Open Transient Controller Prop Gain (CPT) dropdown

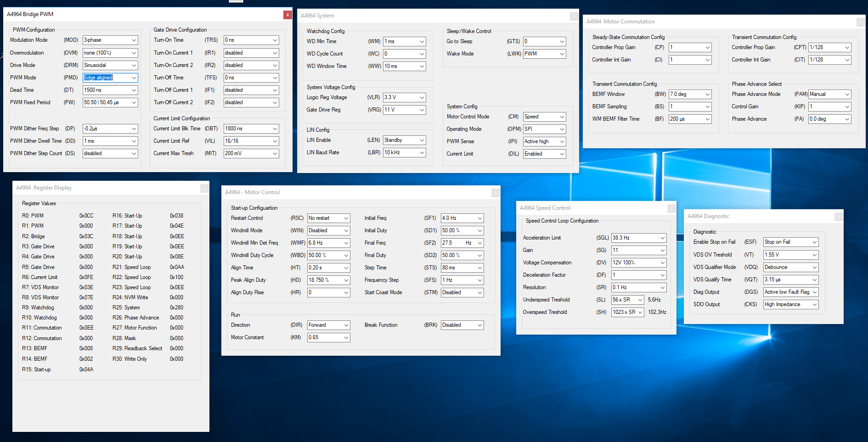click(830, 47)
